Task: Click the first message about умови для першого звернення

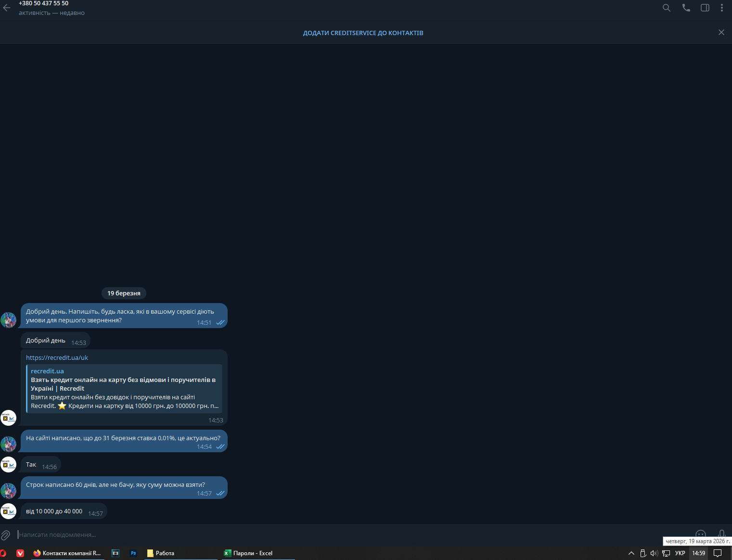Action: click(x=124, y=316)
